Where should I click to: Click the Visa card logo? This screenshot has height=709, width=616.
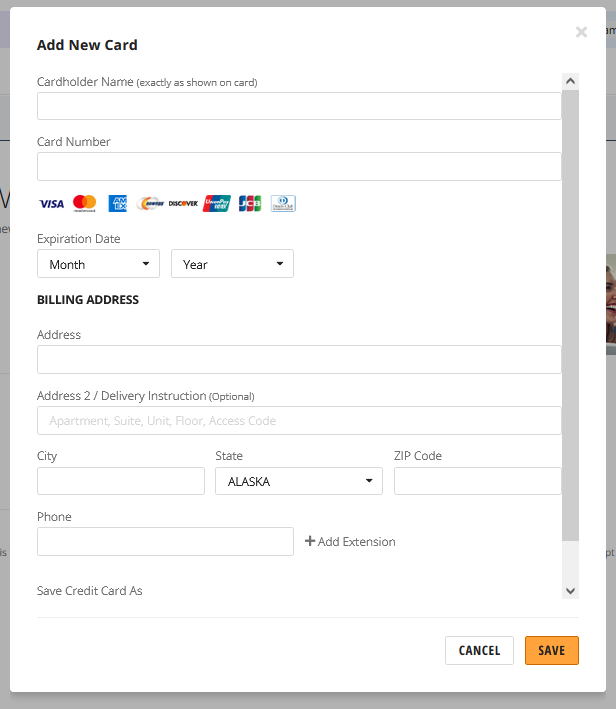[52, 204]
